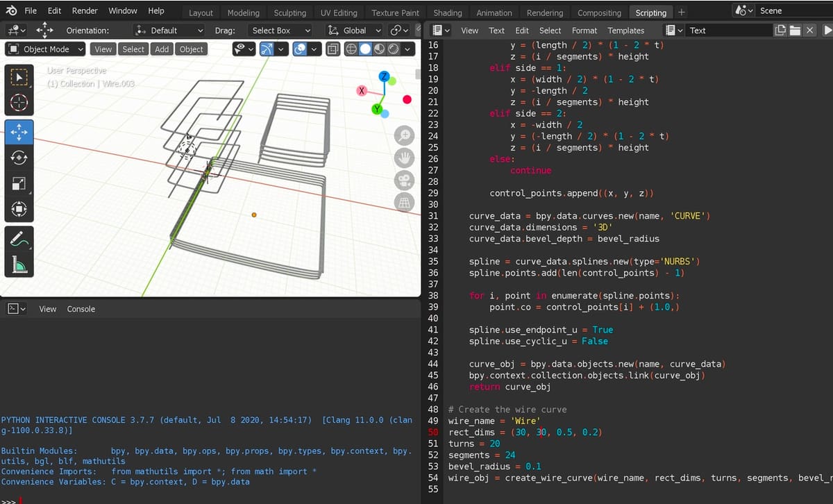Click the Blender logo icon
The image size is (833, 504).
[11, 11]
